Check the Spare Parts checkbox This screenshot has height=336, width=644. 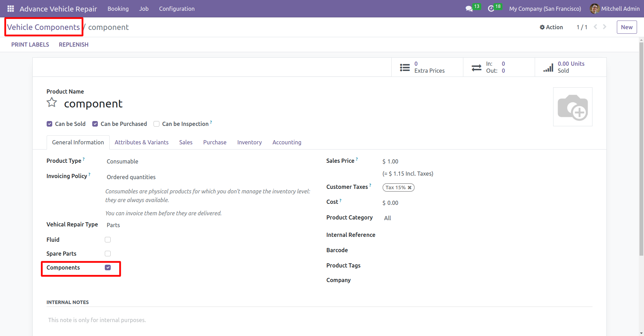[108, 254]
